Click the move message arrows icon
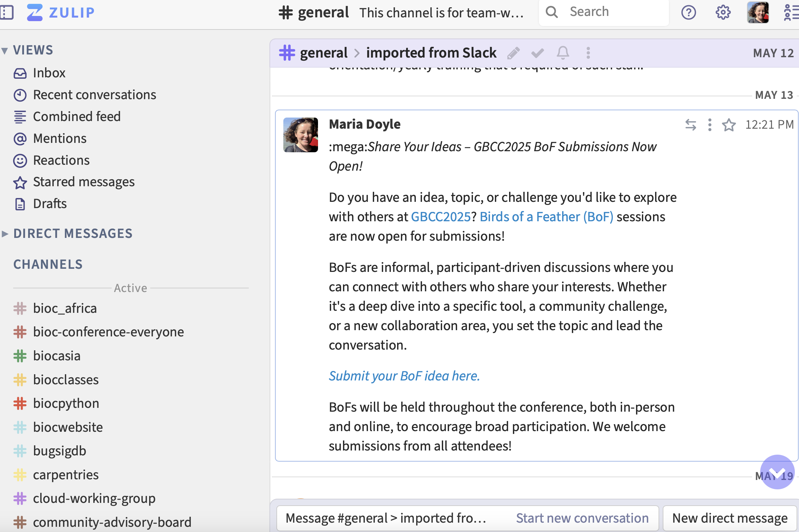This screenshot has height=532, width=799. tap(690, 125)
